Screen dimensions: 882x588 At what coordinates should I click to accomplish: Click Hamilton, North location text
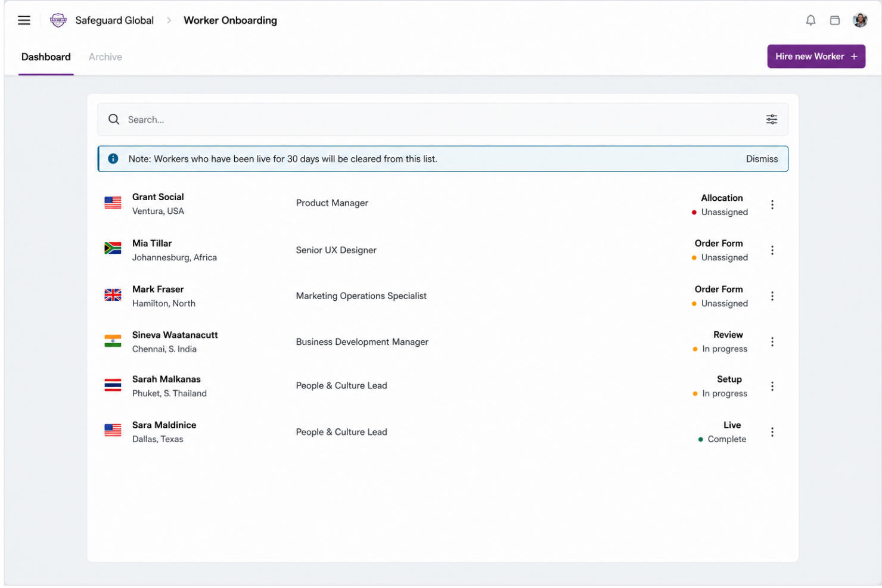click(x=164, y=303)
